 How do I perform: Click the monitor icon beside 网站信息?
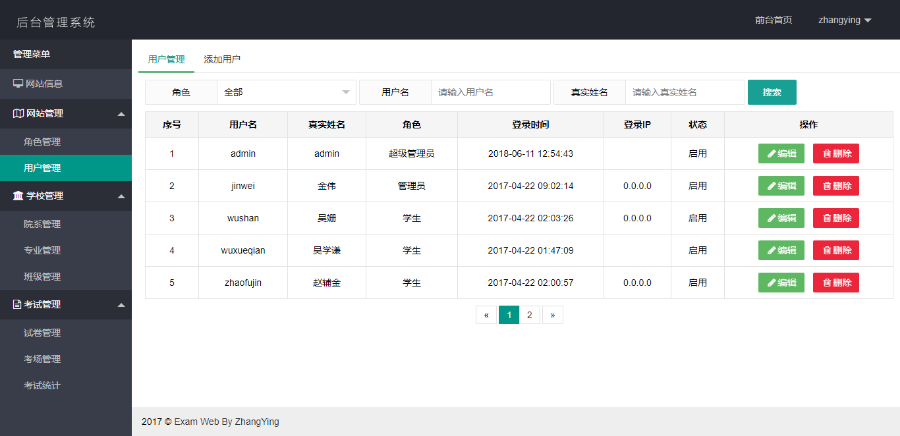coord(18,84)
